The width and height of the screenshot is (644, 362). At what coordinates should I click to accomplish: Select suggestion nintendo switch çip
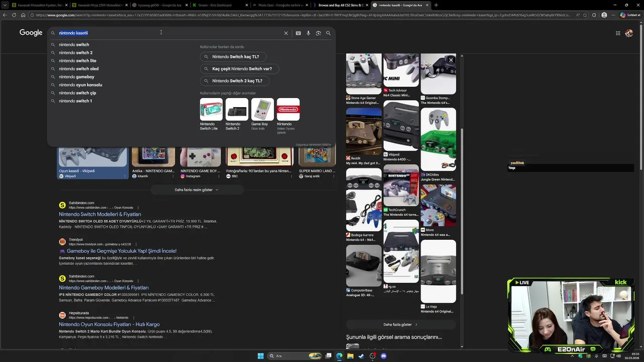(77, 93)
